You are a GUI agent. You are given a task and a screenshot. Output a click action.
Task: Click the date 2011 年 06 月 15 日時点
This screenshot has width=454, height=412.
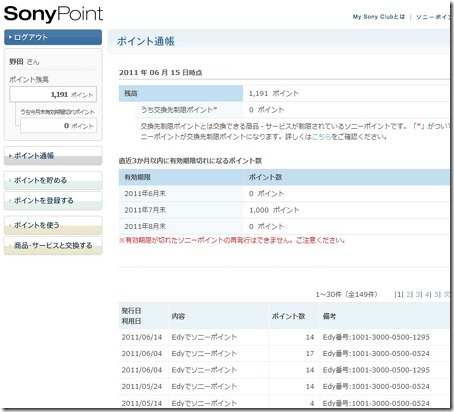coord(160,73)
